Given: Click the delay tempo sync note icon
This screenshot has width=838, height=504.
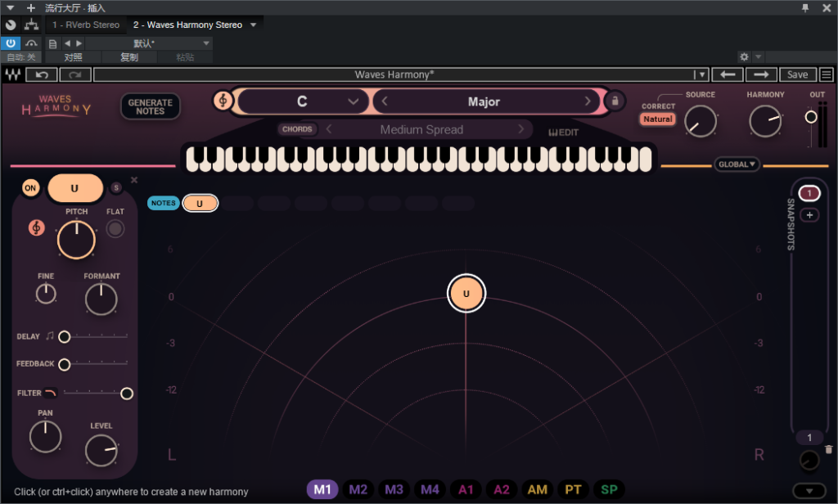Looking at the screenshot, I should tap(50, 335).
